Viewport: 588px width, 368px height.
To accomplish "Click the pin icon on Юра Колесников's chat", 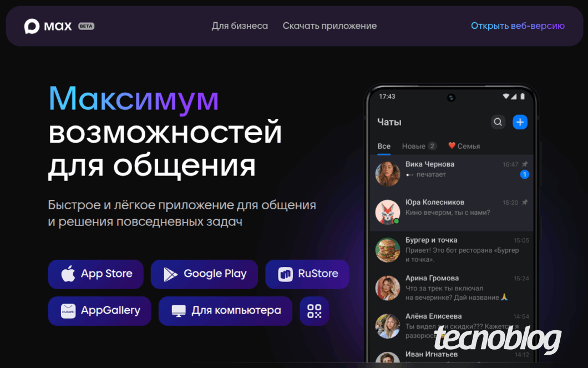I will tap(525, 201).
